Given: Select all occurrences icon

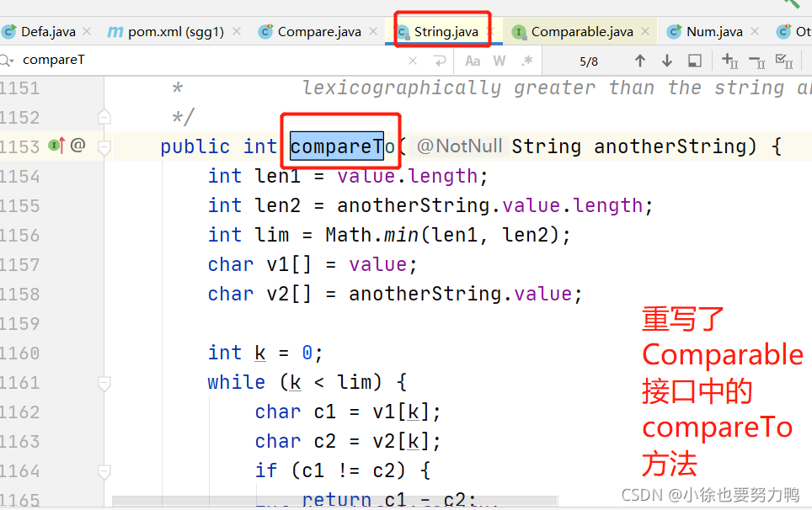Looking at the screenshot, I should coord(784,61).
